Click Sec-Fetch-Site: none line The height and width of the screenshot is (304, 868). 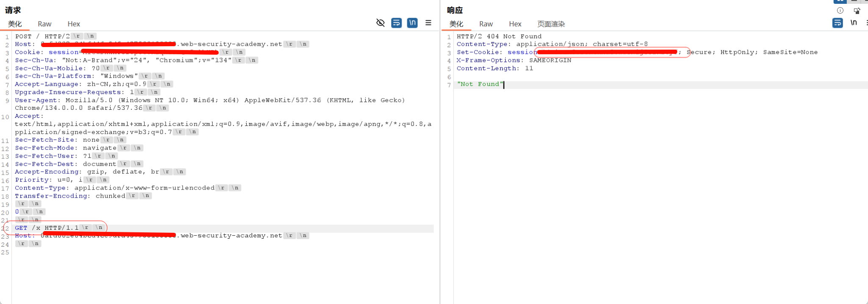[x=57, y=140]
